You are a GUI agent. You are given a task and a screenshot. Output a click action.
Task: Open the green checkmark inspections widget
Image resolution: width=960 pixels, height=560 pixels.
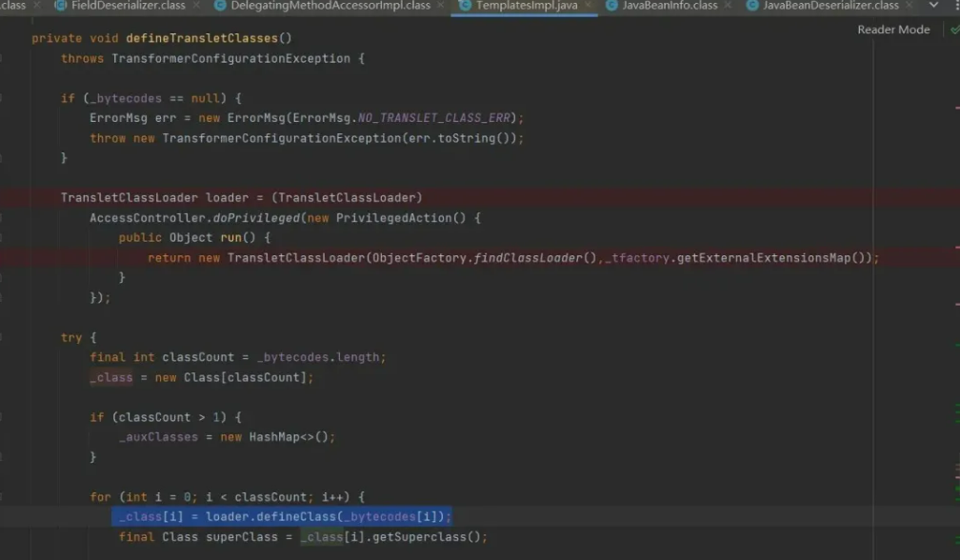click(x=955, y=30)
